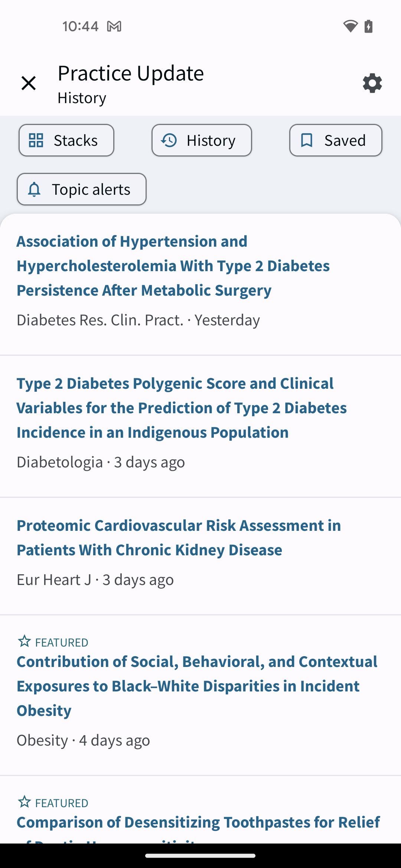Close Practice Update with the X icon
The height and width of the screenshot is (868, 401).
[x=29, y=83]
